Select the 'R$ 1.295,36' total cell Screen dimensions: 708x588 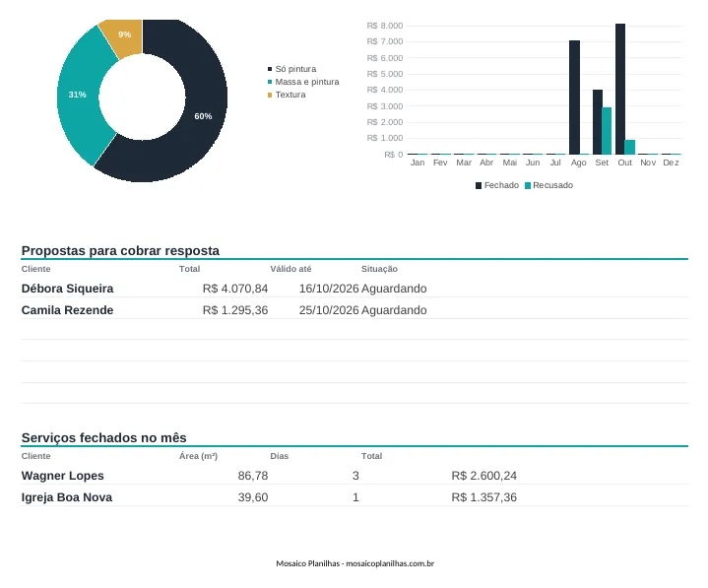(235, 310)
